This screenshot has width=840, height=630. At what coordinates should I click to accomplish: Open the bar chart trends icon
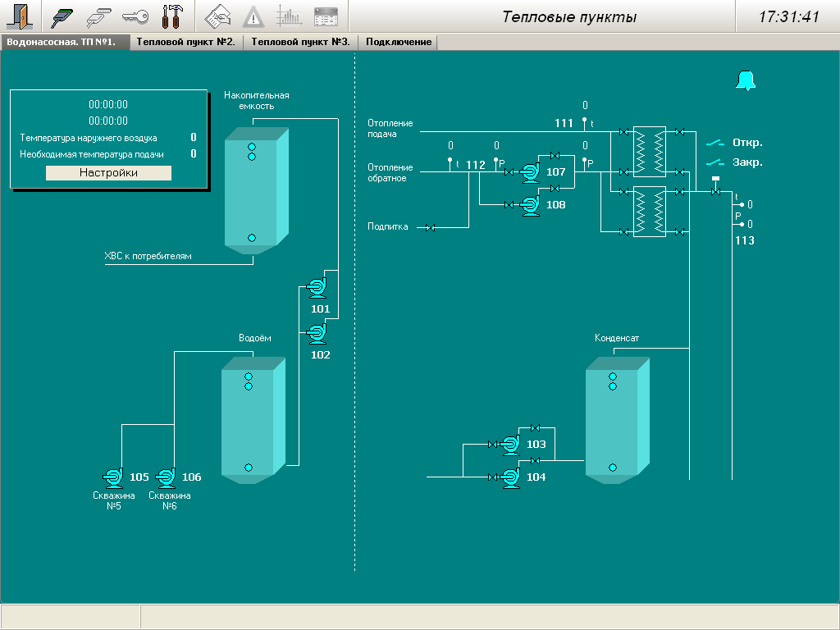tap(289, 16)
